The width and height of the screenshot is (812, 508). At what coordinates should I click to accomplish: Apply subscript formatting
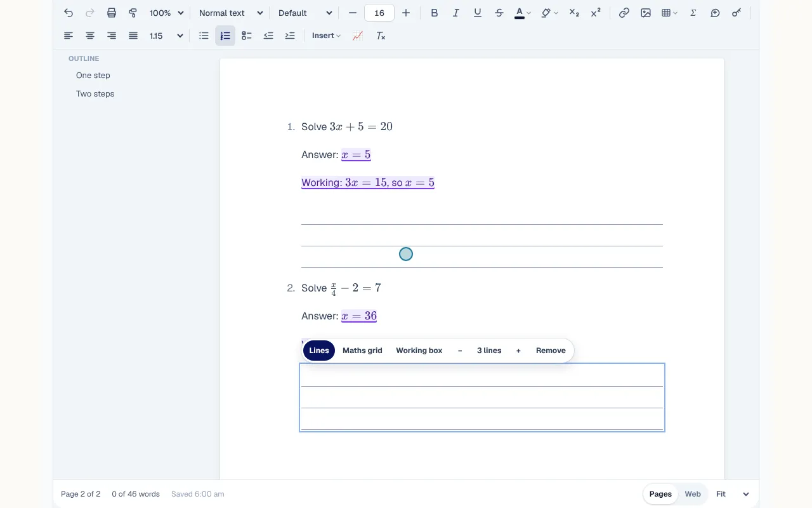(574, 13)
